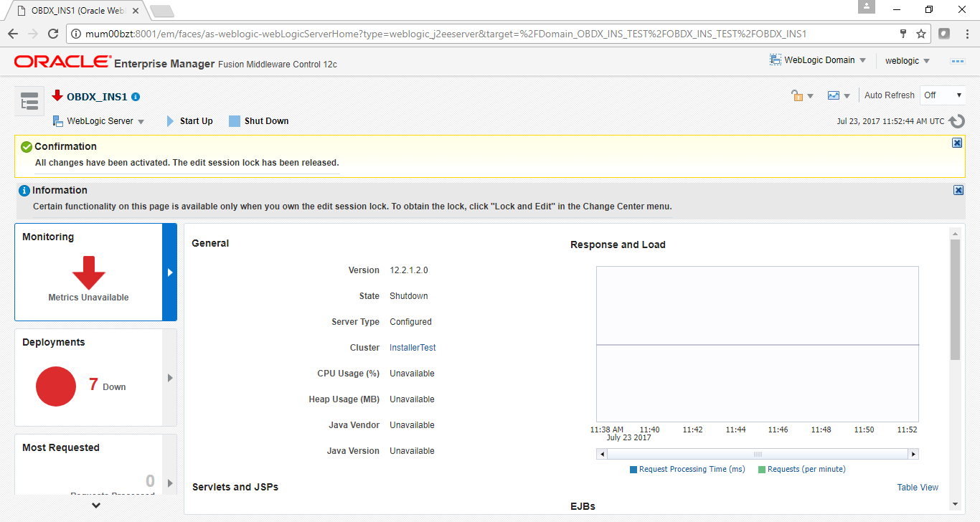The image size is (980, 522).
Task: Click the Start Up button
Action: point(189,121)
